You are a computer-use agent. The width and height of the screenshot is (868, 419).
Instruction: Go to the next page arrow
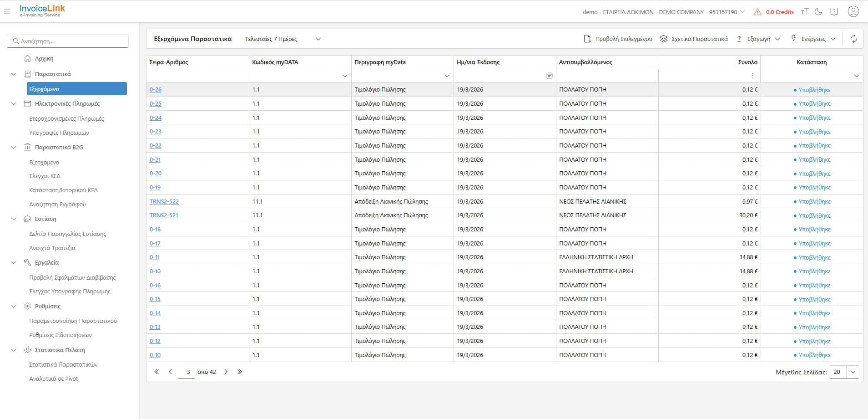[x=226, y=372]
